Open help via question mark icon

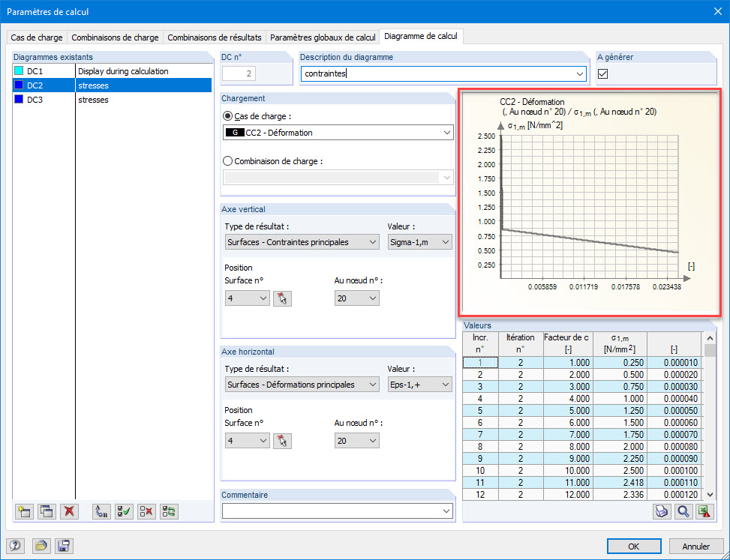[x=15, y=546]
